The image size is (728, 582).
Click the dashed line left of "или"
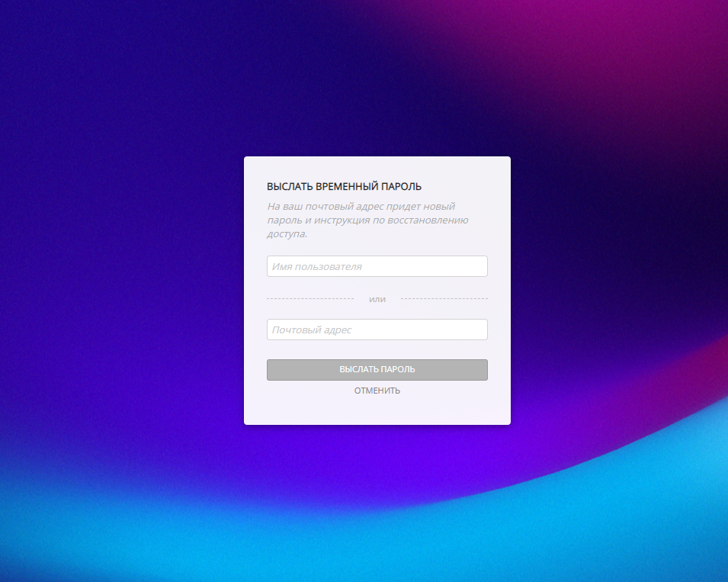pyautogui.click(x=309, y=298)
